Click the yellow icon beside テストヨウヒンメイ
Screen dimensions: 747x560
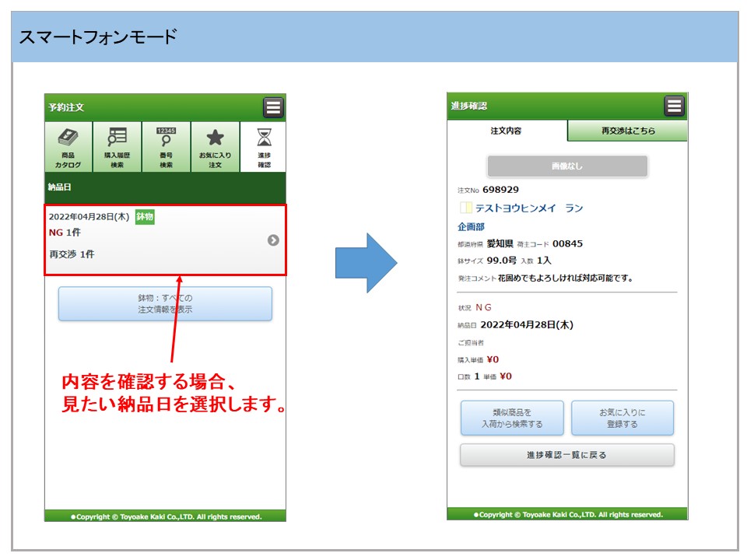465,208
